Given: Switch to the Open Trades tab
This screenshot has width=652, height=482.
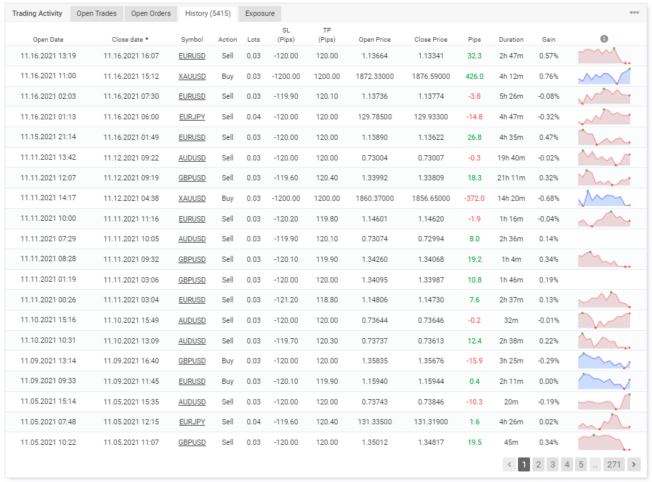Looking at the screenshot, I should [x=96, y=13].
